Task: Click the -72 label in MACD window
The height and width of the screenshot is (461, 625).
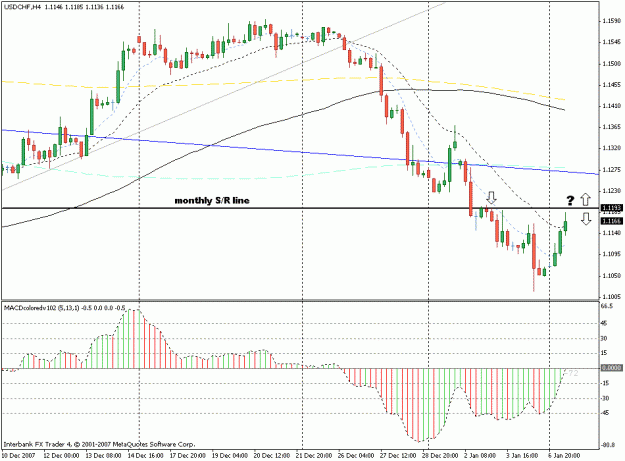Action: point(572,374)
